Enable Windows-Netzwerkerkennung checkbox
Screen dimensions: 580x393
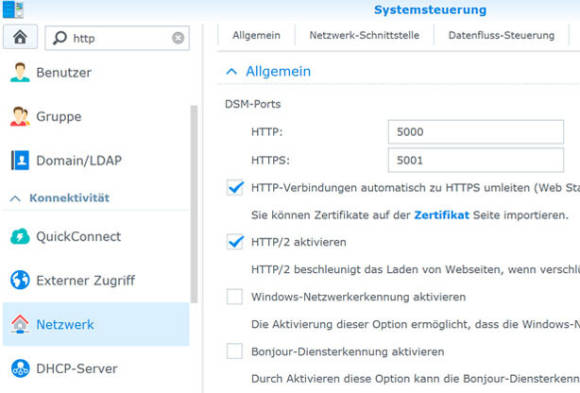235,297
